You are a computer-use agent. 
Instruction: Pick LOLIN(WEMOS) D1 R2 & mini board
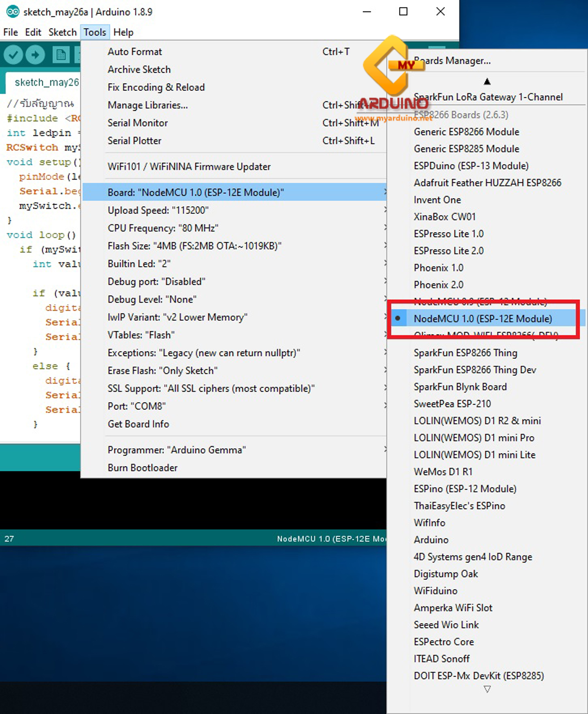(x=477, y=421)
